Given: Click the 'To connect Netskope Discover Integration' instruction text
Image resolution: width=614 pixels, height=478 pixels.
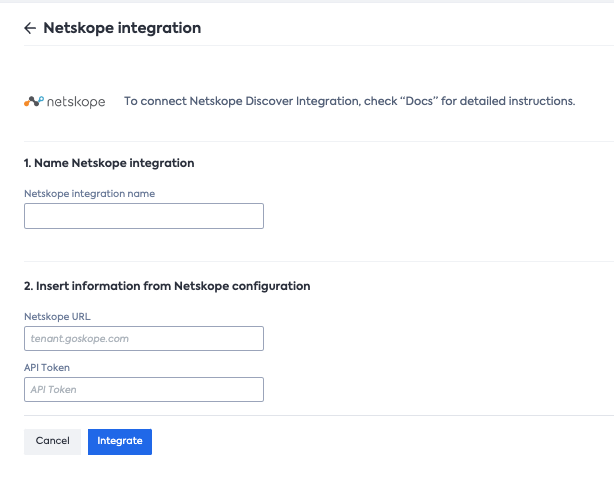Looking at the screenshot, I should (349, 101).
